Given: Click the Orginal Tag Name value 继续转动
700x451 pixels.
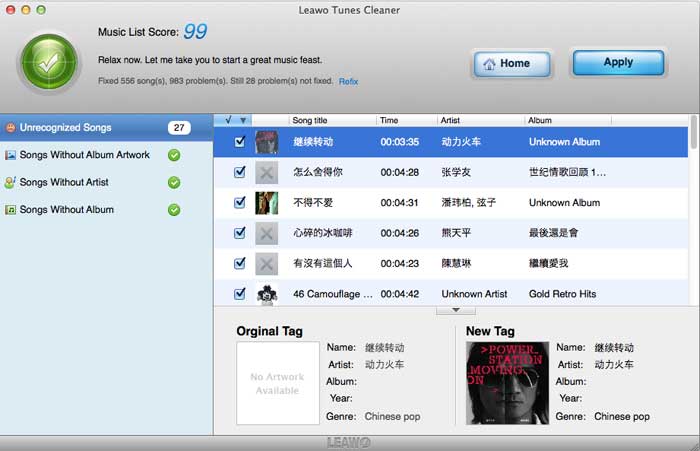Looking at the screenshot, I should click(x=384, y=347).
